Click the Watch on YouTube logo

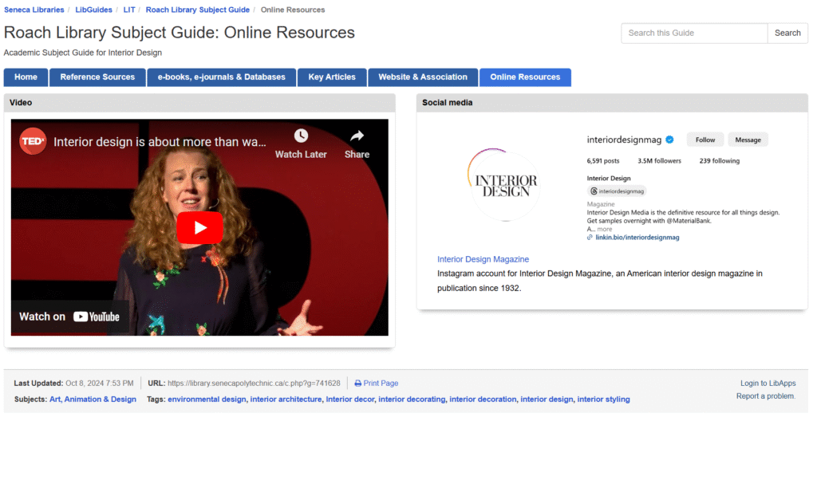[x=69, y=317]
